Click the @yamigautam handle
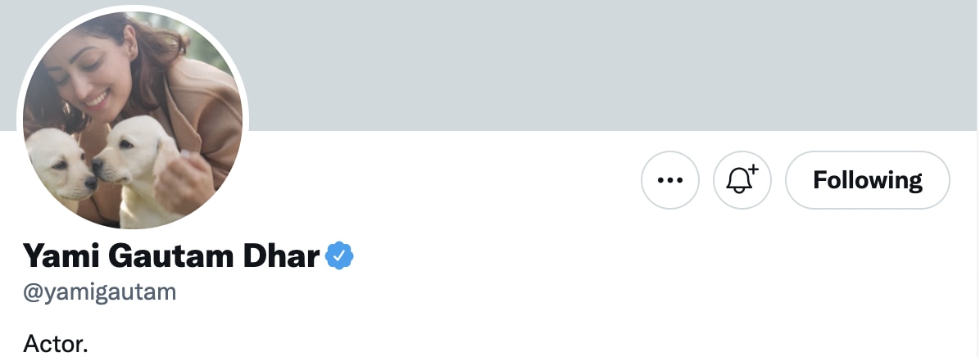This screenshot has width=980, height=357. point(99,292)
